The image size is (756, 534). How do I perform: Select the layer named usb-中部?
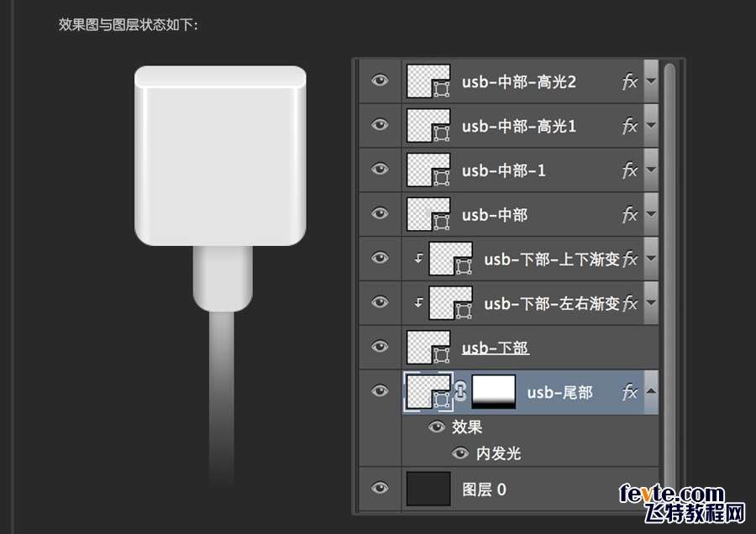[495, 215]
